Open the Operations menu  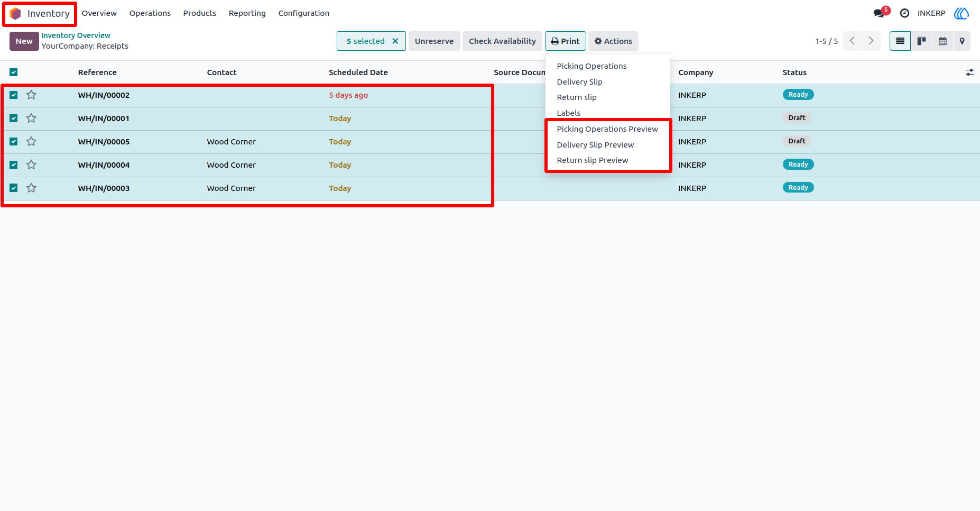pyautogui.click(x=150, y=13)
